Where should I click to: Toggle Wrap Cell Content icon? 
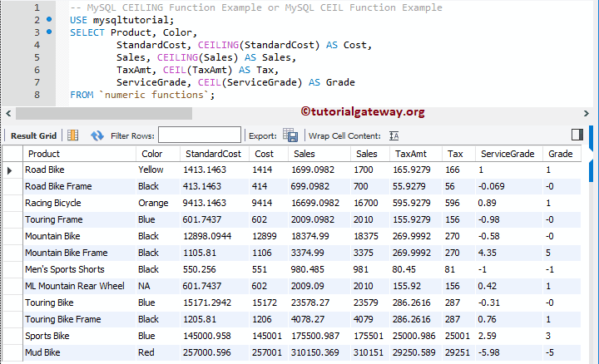tap(394, 135)
